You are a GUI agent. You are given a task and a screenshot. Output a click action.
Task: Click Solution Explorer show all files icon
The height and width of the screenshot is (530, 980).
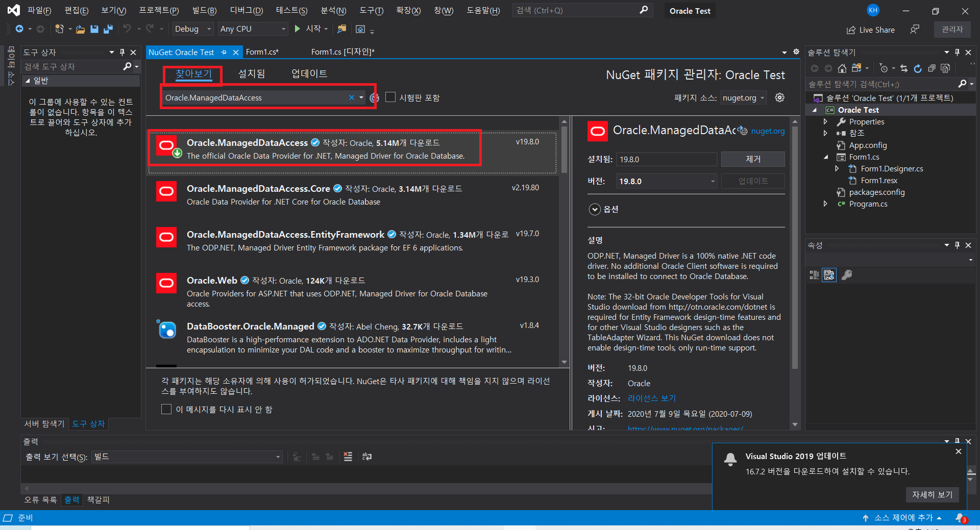click(x=945, y=68)
